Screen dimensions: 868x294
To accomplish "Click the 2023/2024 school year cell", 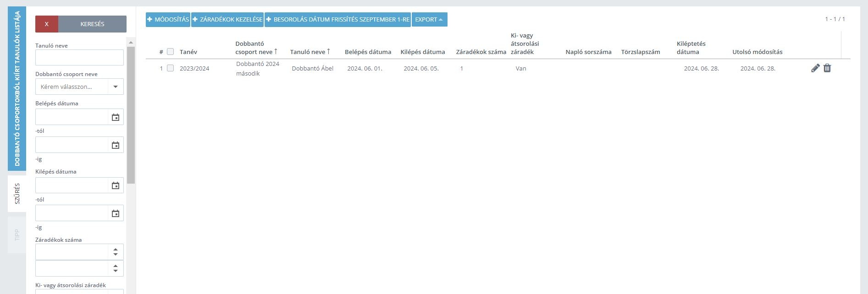I will [x=194, y=68].
